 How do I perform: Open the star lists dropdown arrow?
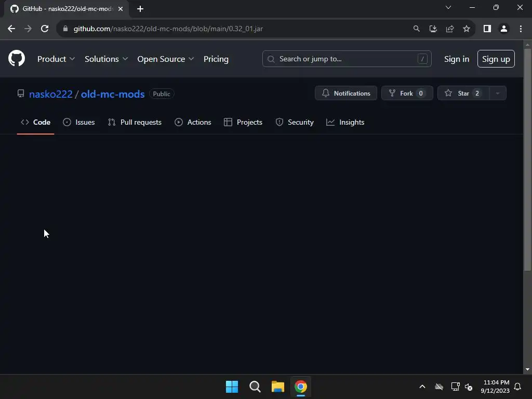coord(498,94)
